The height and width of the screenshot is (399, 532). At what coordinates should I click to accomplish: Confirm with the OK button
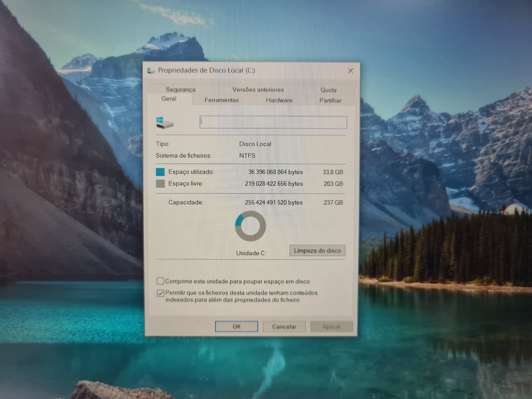(236, 326)
